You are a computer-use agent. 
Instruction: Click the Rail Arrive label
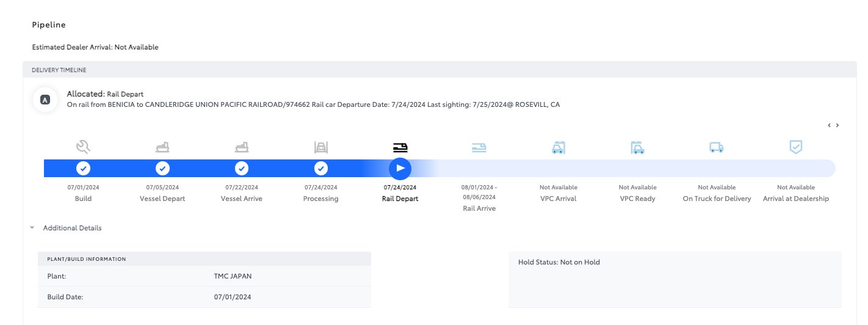click(479, 208)
